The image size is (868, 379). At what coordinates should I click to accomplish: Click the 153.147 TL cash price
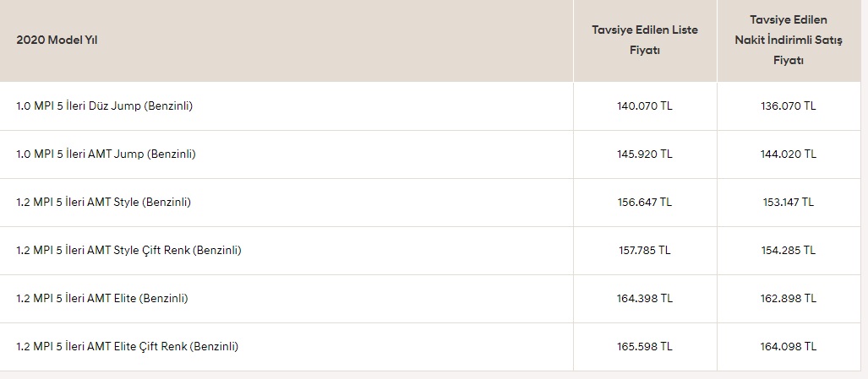[x=789, y=203]
